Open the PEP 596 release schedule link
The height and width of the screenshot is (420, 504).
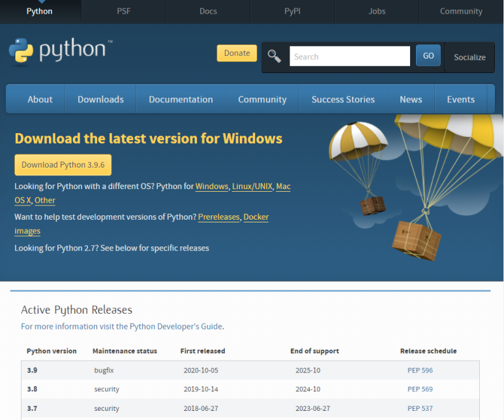(420, 370)
